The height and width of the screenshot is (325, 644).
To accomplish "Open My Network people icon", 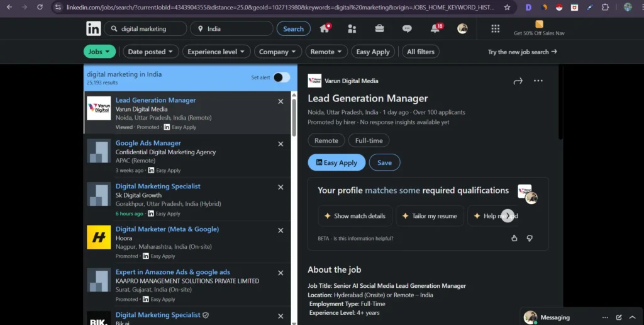I will coord(352,28).
